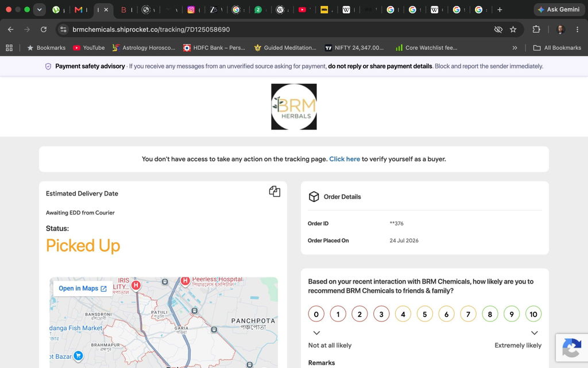Click the Order Details box icon

pyautogui.click(x=314, y=197)
